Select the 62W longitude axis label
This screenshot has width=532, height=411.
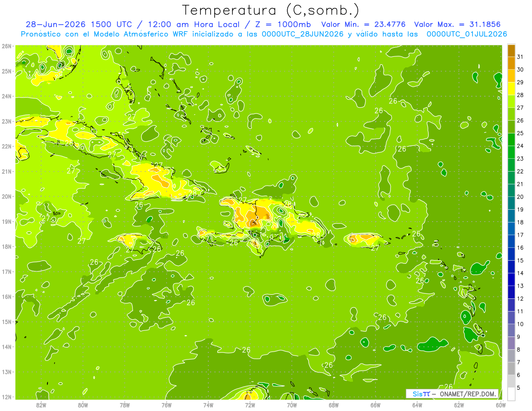[x=459, y=405]
